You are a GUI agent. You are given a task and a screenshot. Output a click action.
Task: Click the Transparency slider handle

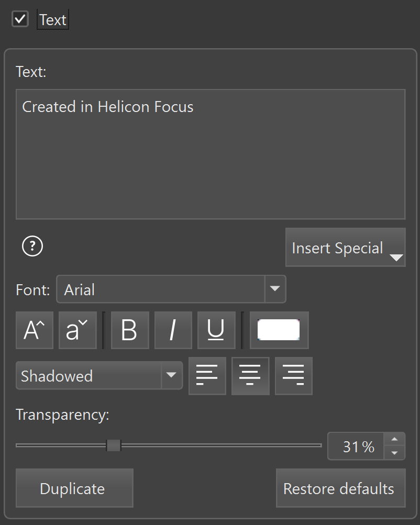114,445
